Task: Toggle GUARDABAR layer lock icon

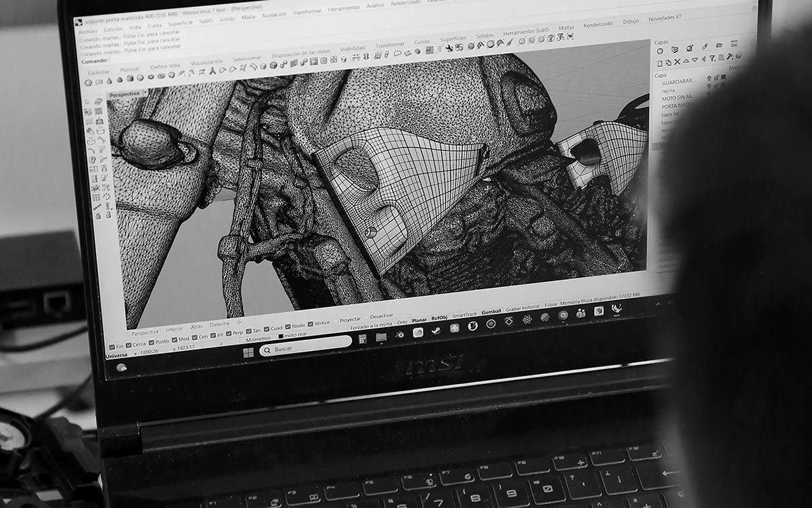Action: [x=717, y=77]
